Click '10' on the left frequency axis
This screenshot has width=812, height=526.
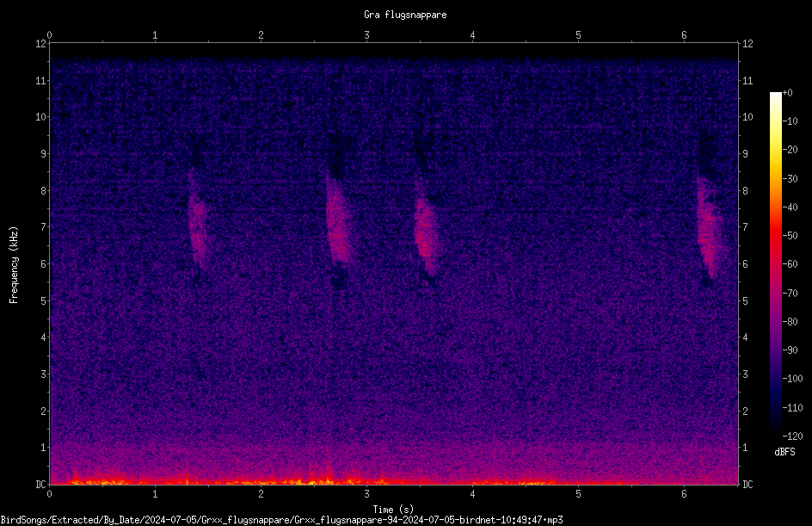[x=41, y=117]
